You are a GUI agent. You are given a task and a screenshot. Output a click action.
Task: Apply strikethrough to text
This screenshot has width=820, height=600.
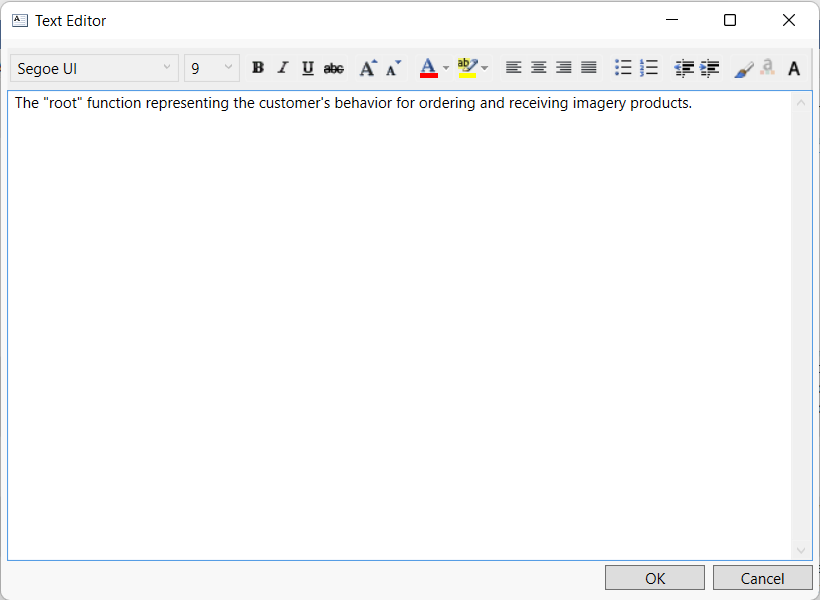coord(334,68)
